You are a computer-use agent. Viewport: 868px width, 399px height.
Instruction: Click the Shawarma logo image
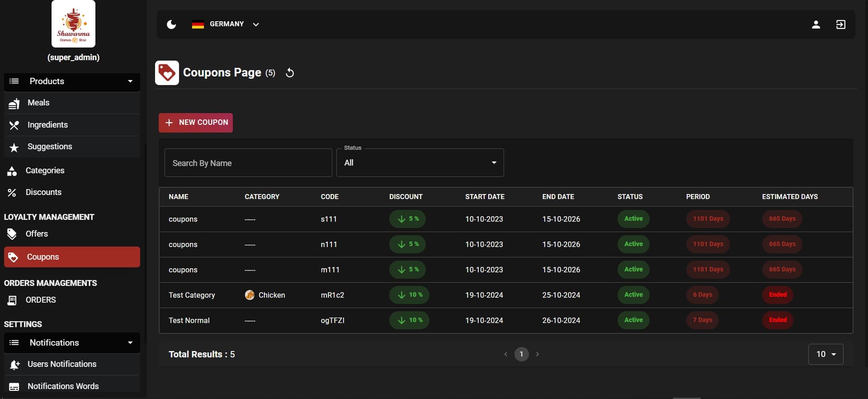click(x=73, y=24)
